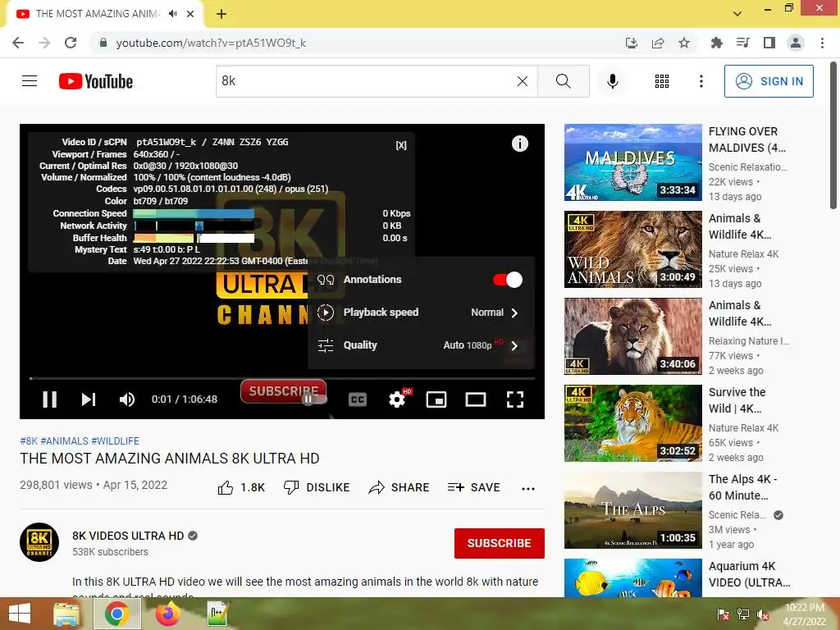The width and height of the screenshot is (840, 630).
Task: Open The Alps 4K video thumbnail
Action: tap(633, 510)
